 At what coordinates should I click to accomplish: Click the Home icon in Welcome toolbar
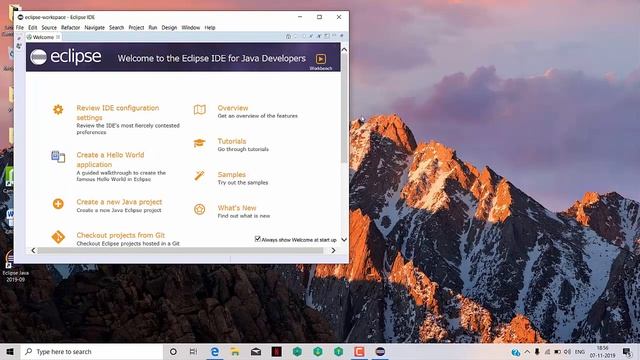tap(288, 36)
